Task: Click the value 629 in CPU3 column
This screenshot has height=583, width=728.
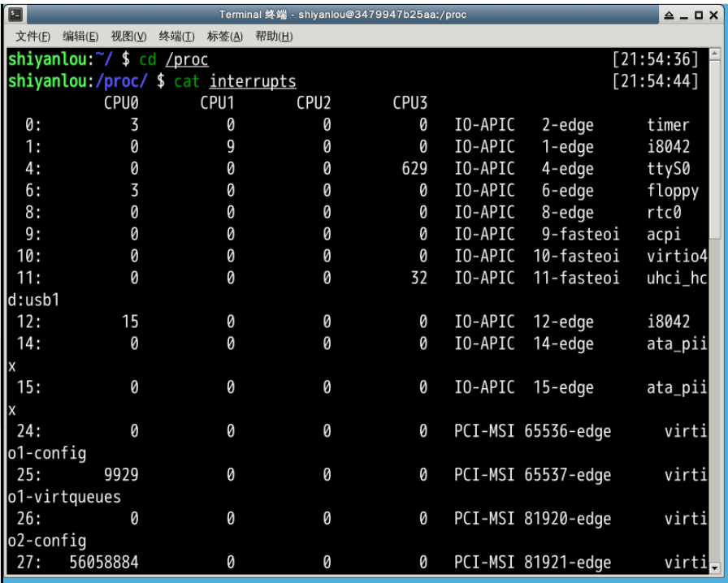Action: coord(414,169)
